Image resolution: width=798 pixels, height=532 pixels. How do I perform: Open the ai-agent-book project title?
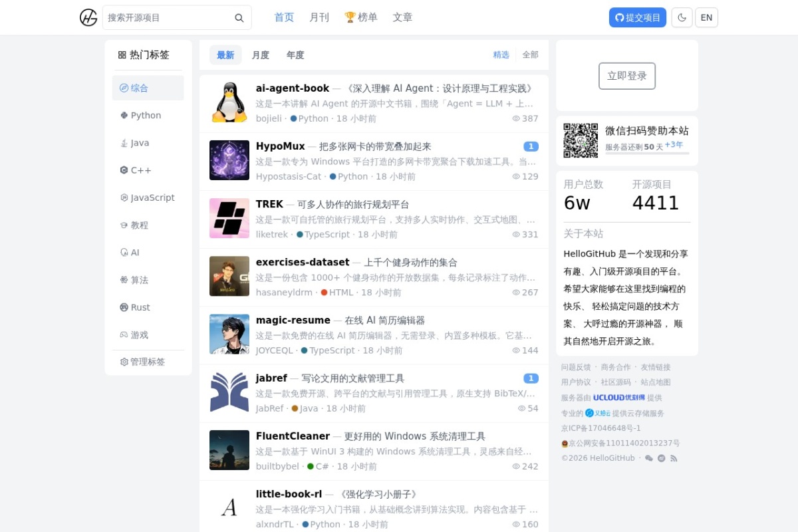(293, 88)
